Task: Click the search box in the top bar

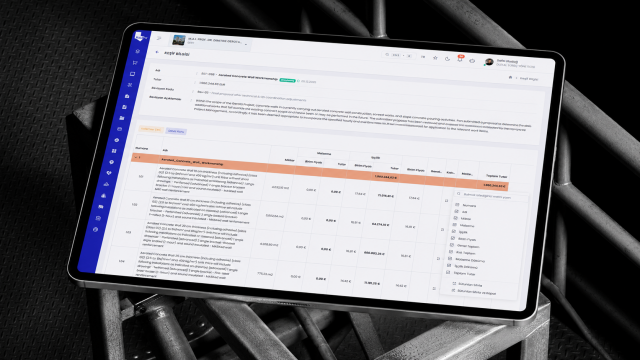Action: click(x=398, y=55)
